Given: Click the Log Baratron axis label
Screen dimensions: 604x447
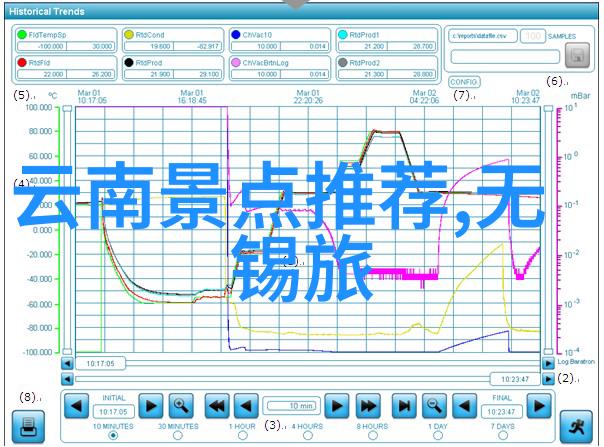Looking at the screenshot, I should coord(576,362).
